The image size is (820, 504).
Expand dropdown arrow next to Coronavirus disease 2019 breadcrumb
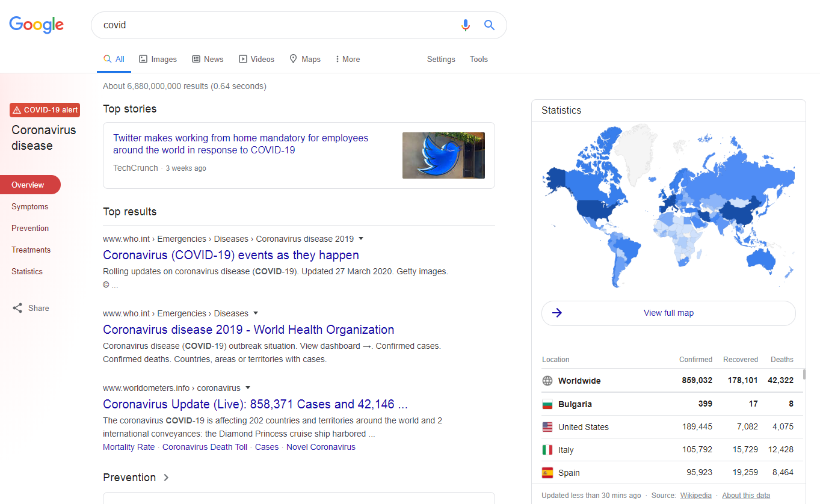[x=361, y=238]
